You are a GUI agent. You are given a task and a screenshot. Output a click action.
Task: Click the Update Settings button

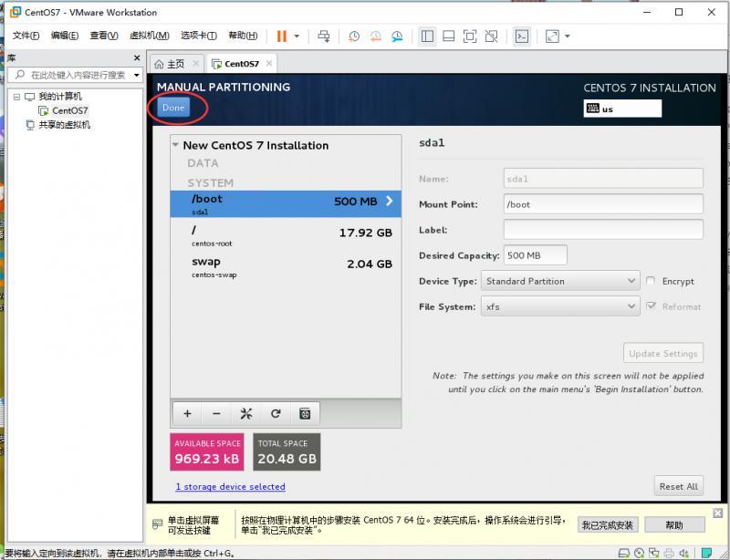tap(663, 353)
